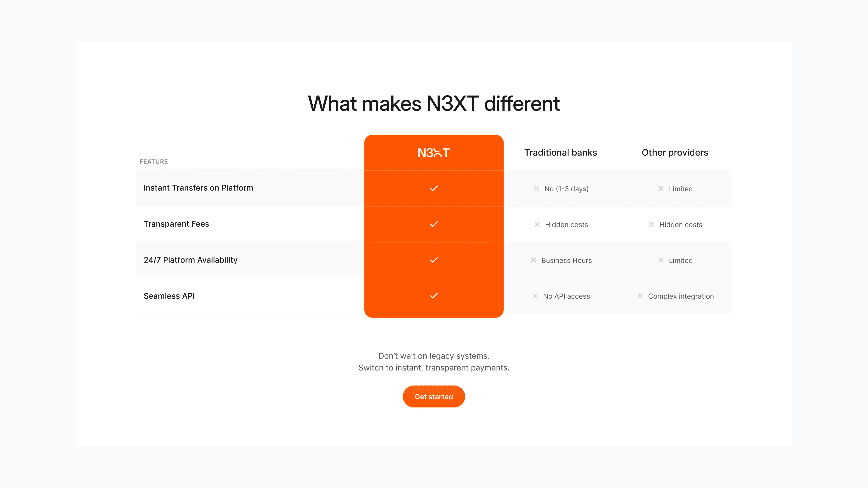868x488 pixels.
Task: Click the X icon beside No API access
Action: [535, 296]
